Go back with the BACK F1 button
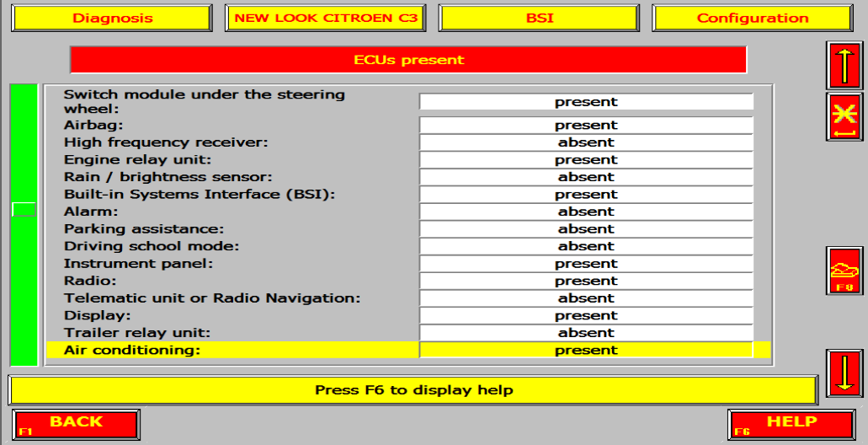 (76, 425)
